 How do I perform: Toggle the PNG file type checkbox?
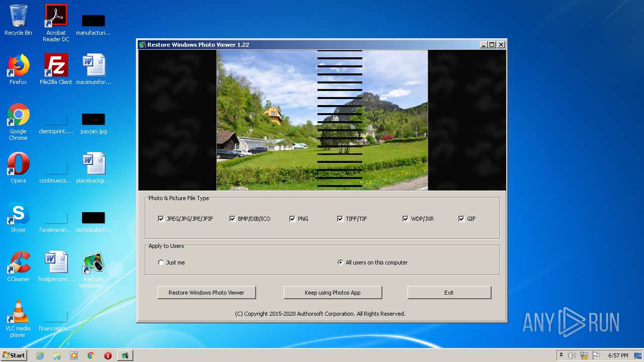click(x=292, y=219)
